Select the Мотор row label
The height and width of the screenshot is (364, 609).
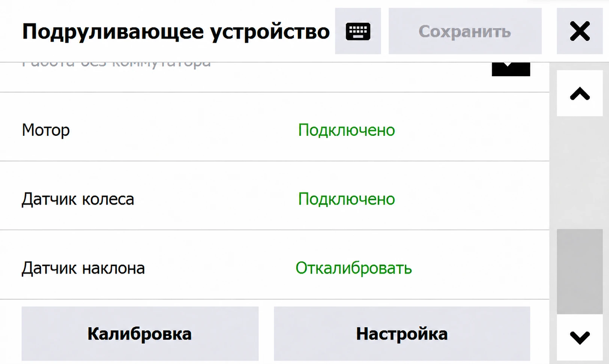(46, 130)
